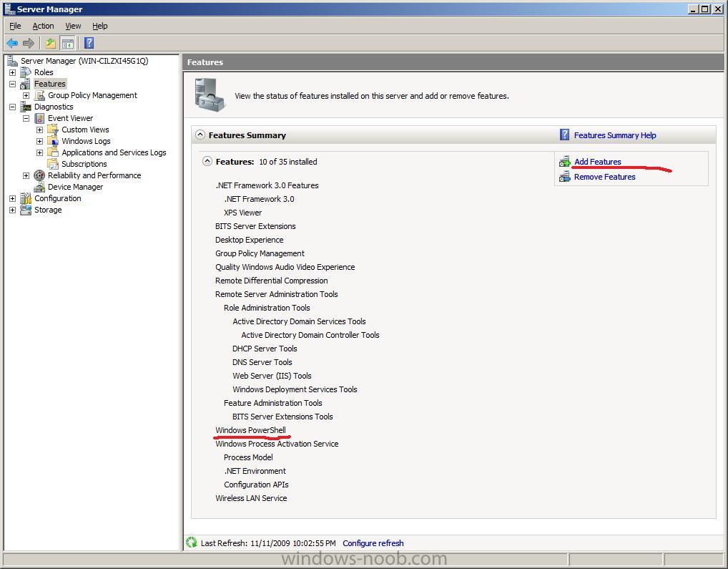Click the Features node icon in tree

click(26, 84)
